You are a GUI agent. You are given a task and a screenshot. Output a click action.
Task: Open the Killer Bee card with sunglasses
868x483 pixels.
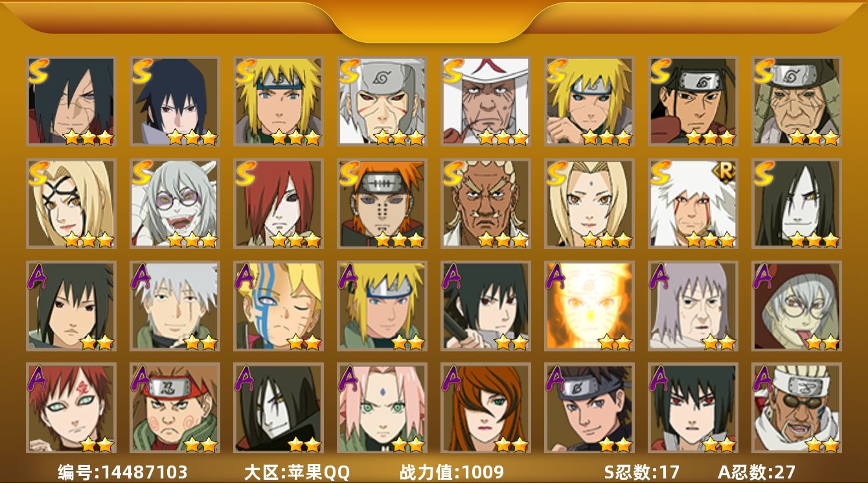[x=797, y=408]
